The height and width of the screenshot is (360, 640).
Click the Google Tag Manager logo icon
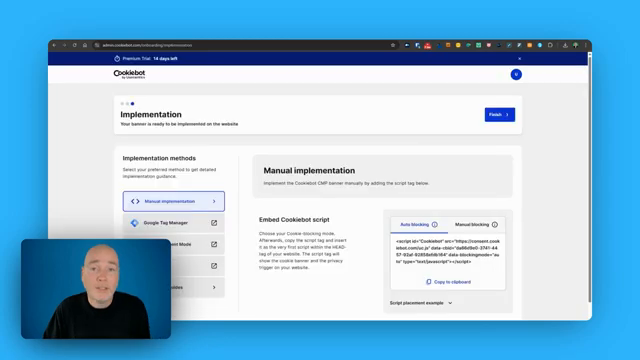(135, 223)
